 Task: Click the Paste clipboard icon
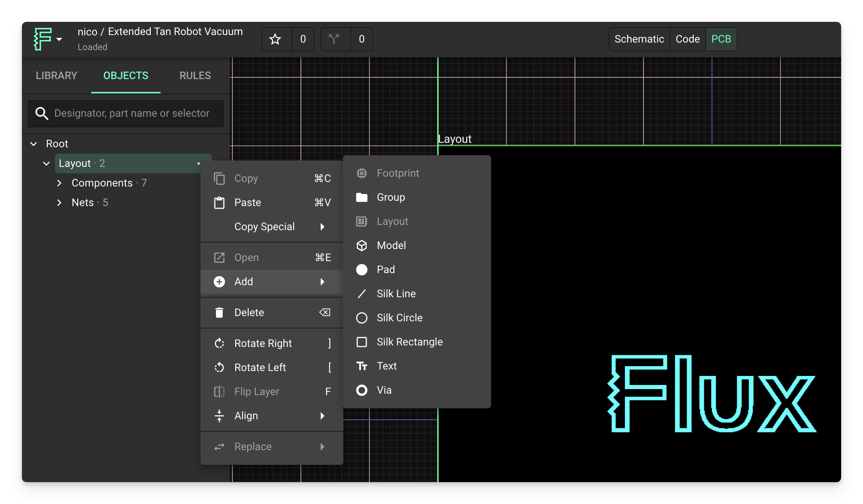tap(219, 203)
